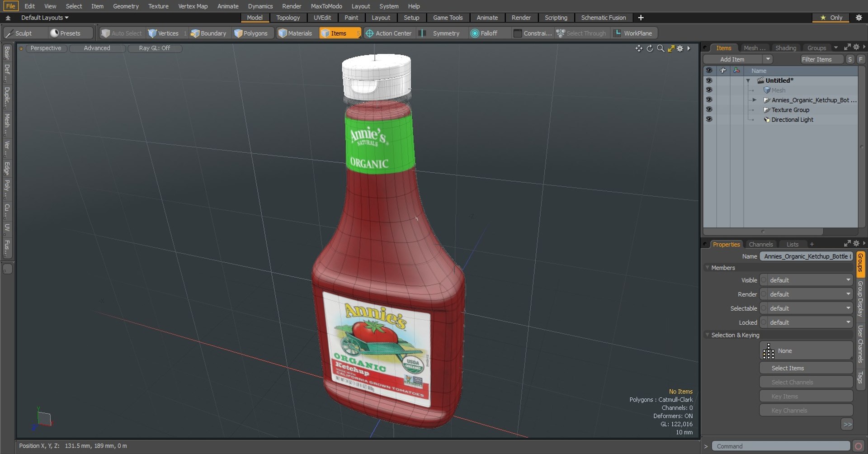Viewport: 868px width, 454px height.
Task: Toggle visibility of Texture Group
Action: [709, 109]
